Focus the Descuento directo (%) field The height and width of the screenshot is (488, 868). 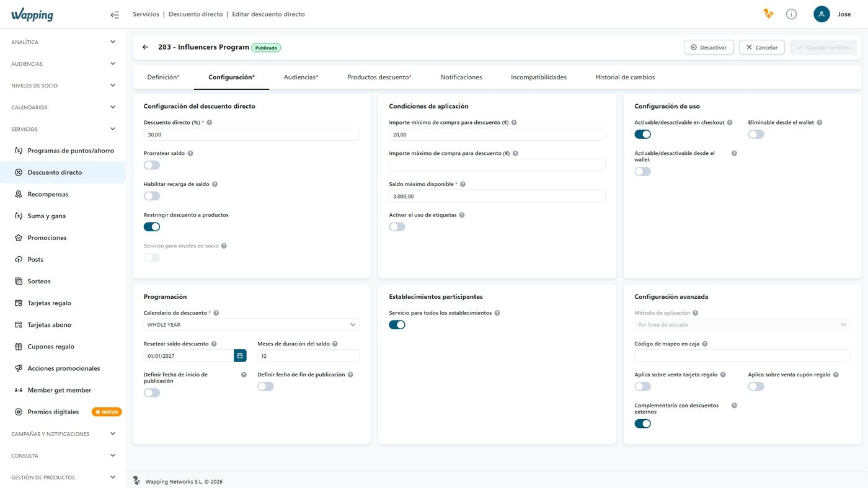pos(252,135)
